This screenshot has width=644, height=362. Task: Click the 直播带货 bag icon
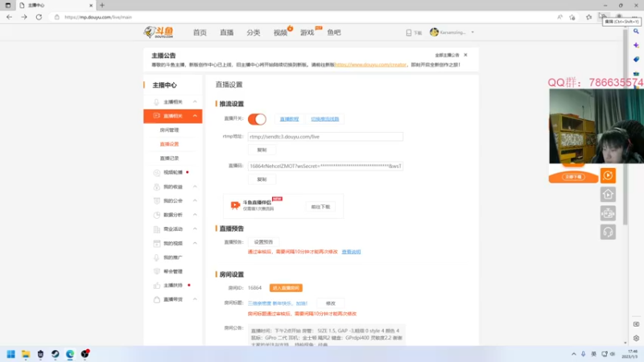point(156,299)
